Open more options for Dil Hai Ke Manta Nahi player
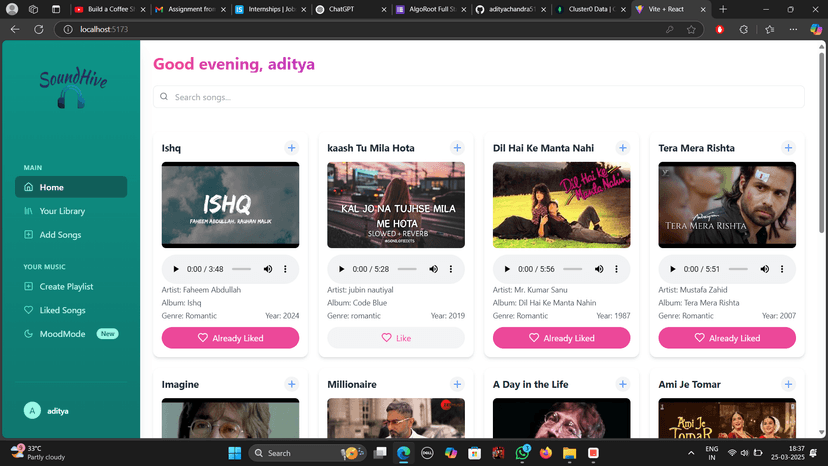 616,269
